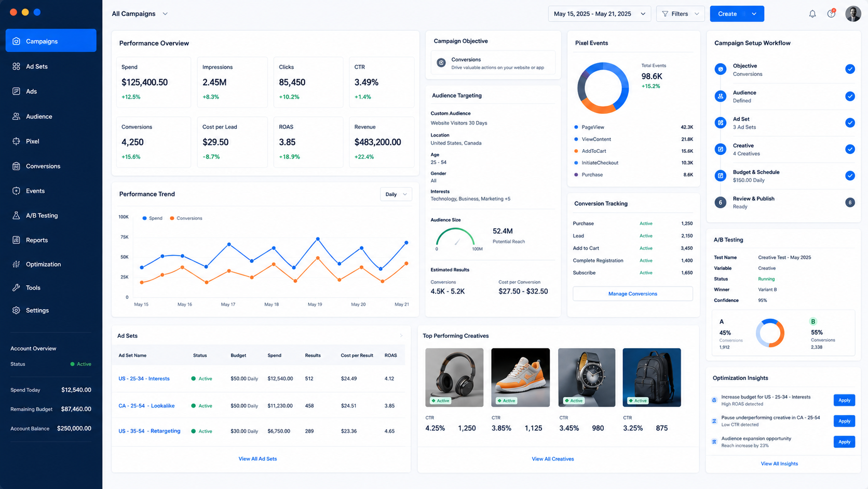Click the Review & Publish step 6 icon
The width and height of the screenshot is (868, 489).
[720, 202]
